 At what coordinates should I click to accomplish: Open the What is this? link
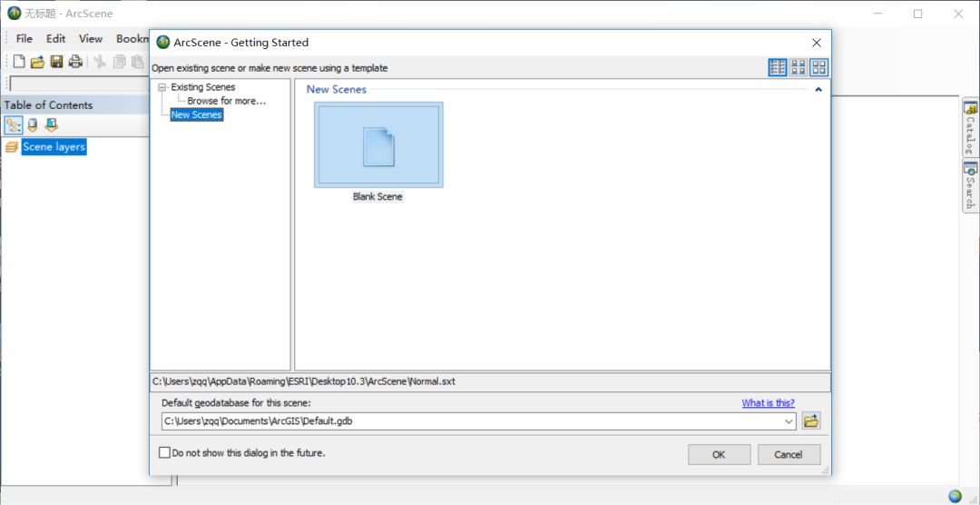click(769, 403)
